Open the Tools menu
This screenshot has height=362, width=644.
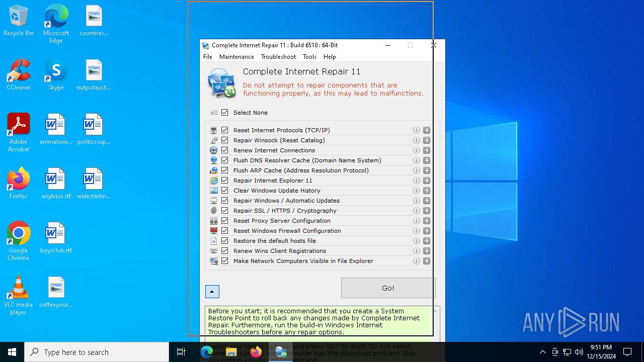coord(309,57)
